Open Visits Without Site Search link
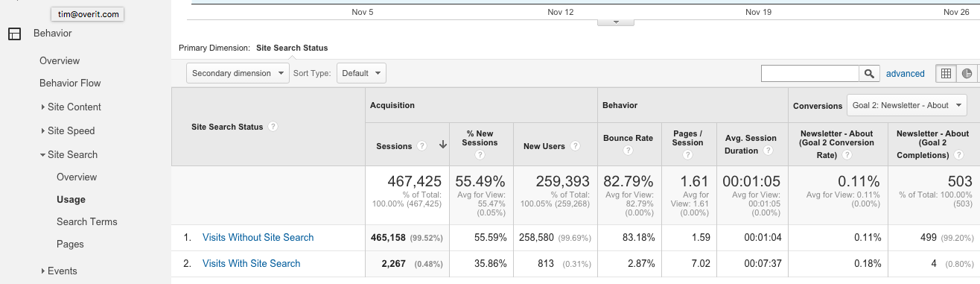Screen dimensions: 980x284 click(x=258, y=237)
